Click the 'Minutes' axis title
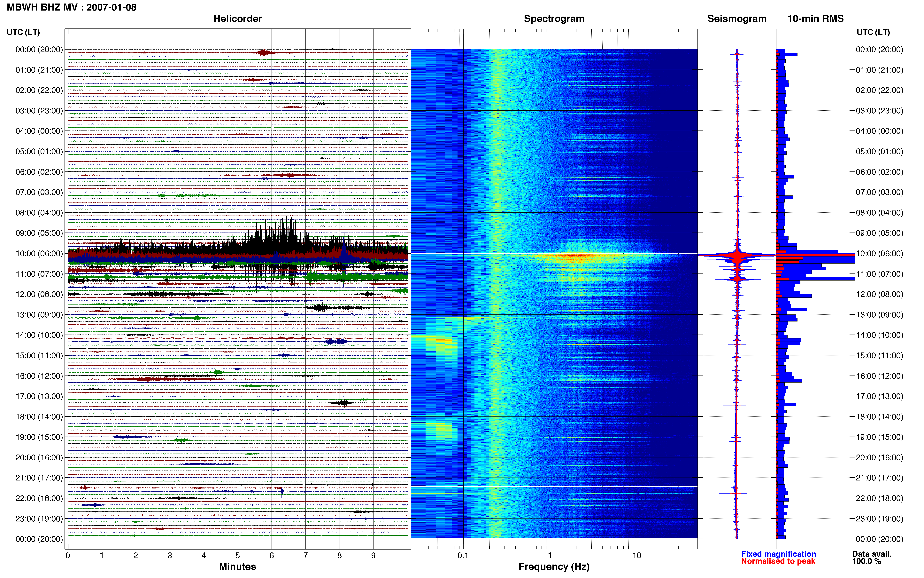924x578 pixels. click(237, 566)
